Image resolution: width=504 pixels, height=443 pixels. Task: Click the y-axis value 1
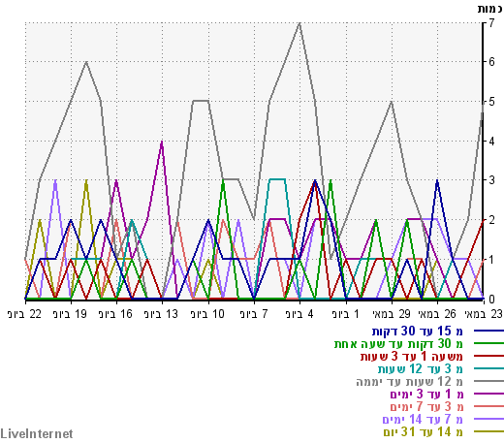[x=491, y=260]
